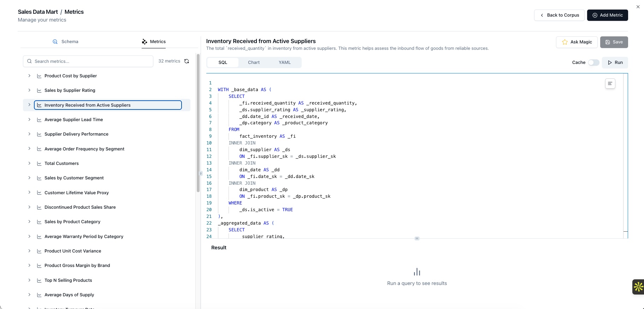
Task: Expand Average Order Frequency by Segment
Action: click(29, 149)
